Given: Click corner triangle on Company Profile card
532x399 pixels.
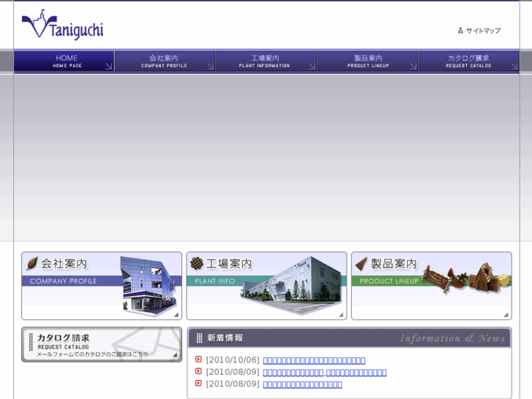Looking at the screenshot, I should pyautogui.click(x=176, y=315).
